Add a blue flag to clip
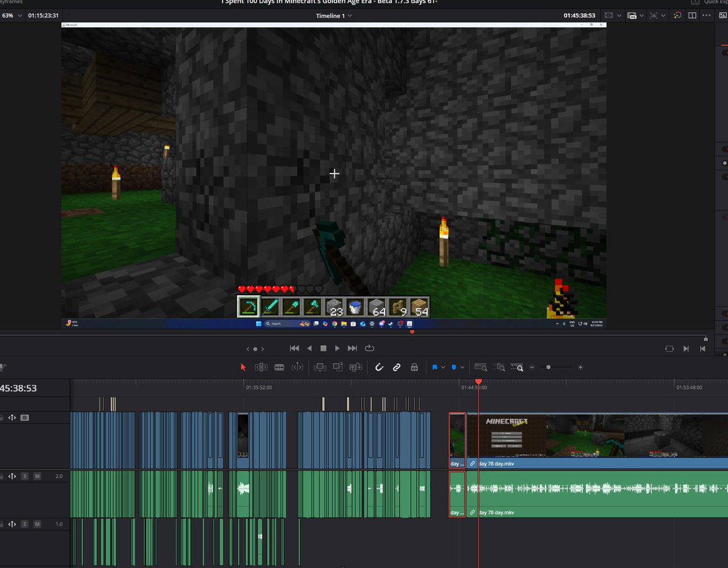 (x=435, y=367)
